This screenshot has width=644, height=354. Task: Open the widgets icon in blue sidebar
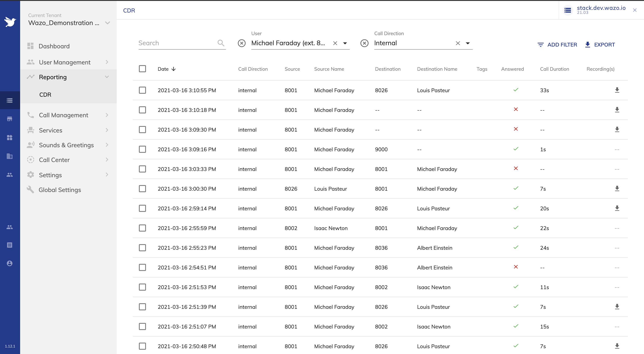[x=10, y=138]
